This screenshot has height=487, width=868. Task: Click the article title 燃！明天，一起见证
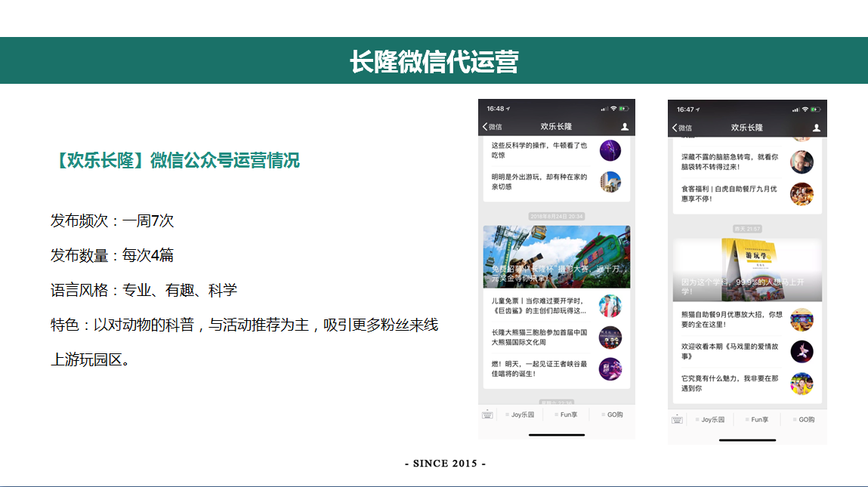[539, 369]
